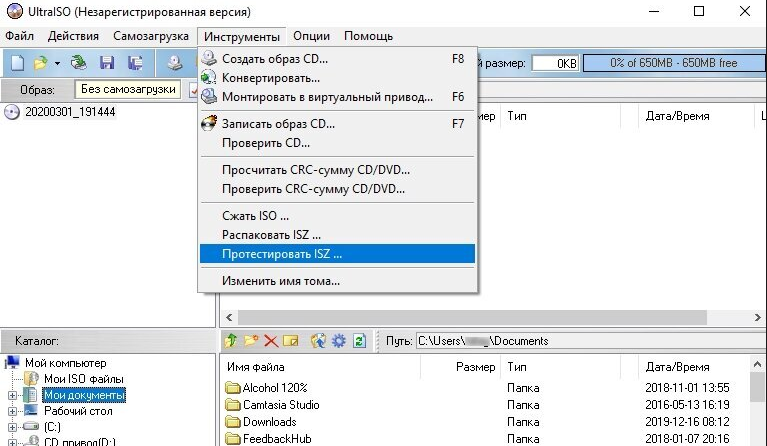Viewport: 767px width, 446px height.
Task: Open the Опции menu
Action: tap(312, 36)
